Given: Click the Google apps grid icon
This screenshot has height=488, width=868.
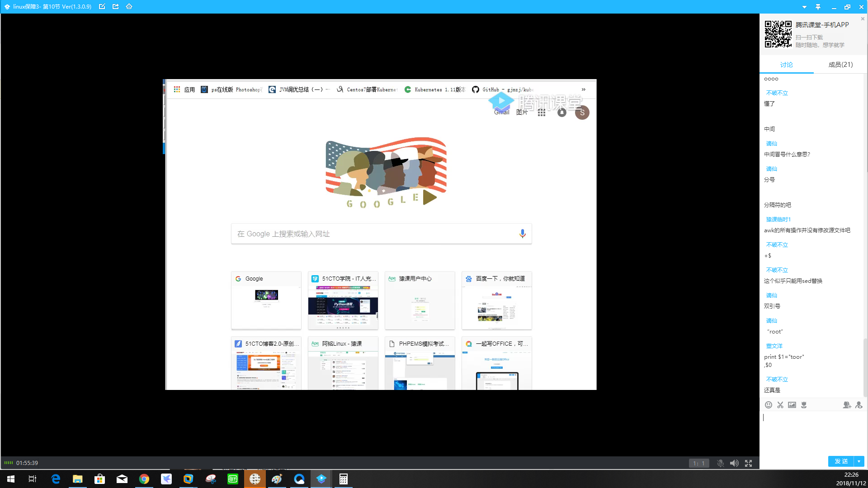Looking at the screenshot, I should point(542,113).
